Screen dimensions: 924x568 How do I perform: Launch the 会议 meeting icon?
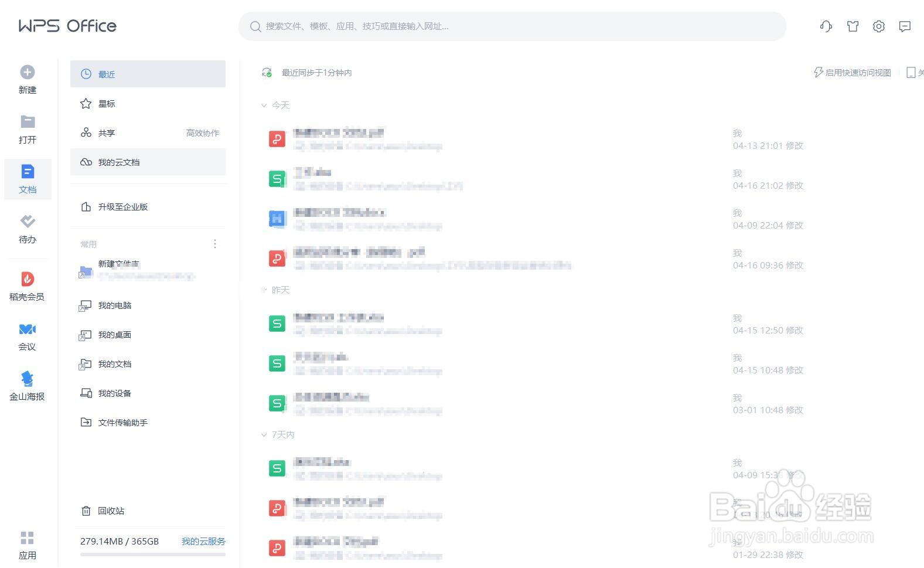tap(28, 329)
